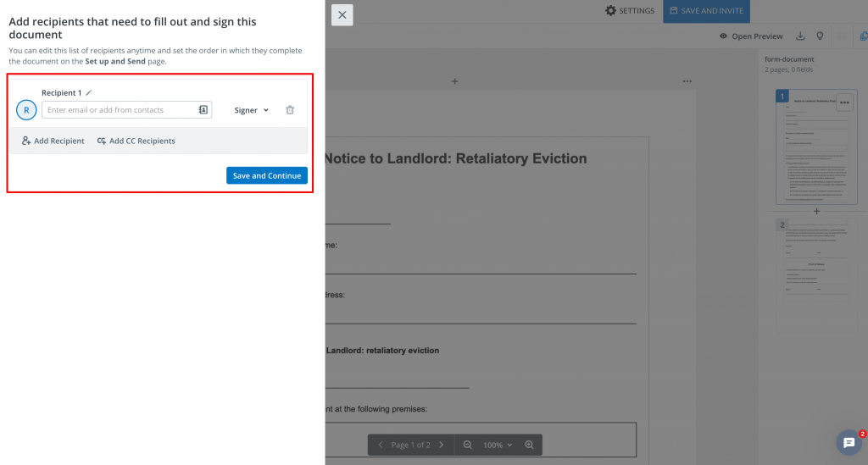The height and width of the screenshot is (465, 868).
Task: Close the recipients panel with the X
Action: click(x=342, y=15)
